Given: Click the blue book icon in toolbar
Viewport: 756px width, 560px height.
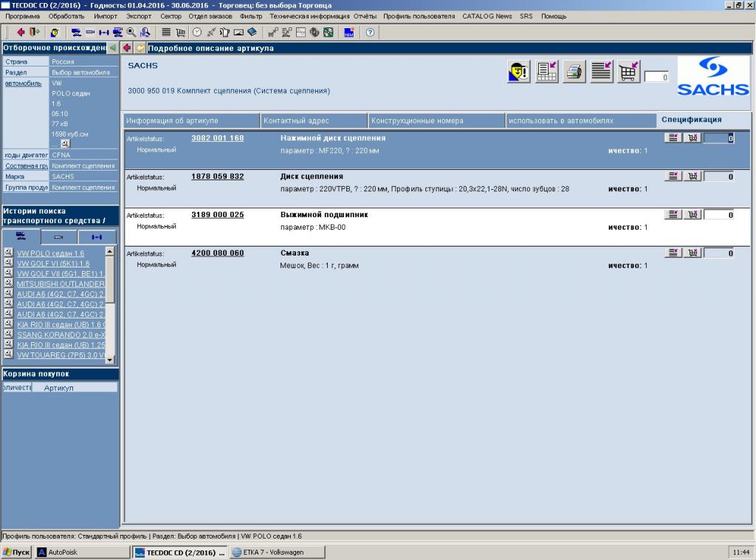Looking at the screenshot, I should click(x=252, y=33).
